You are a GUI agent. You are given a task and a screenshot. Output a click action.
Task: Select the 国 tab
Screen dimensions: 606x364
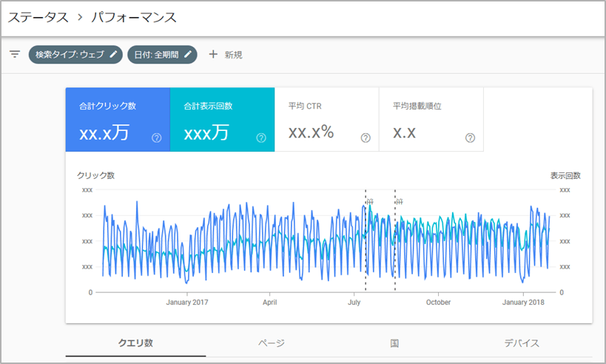(x=394, y=343)
